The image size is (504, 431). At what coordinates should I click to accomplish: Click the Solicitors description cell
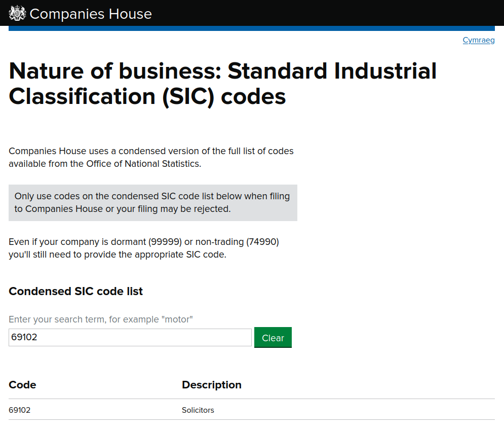198,410
